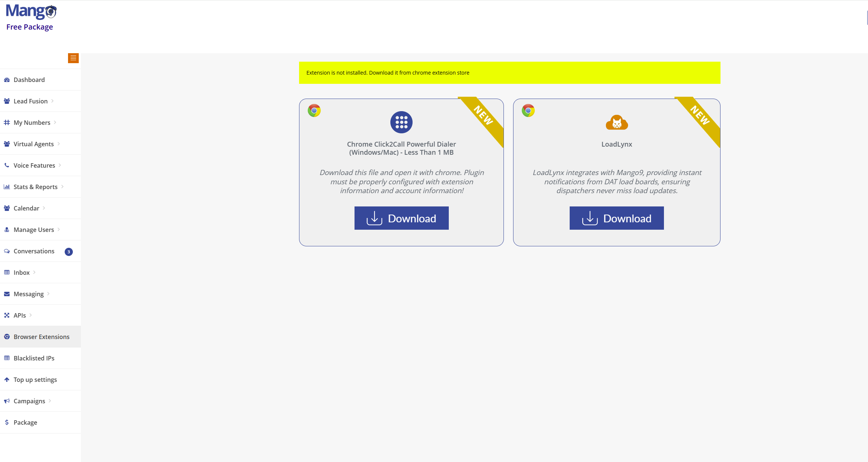Open Campaigns megaphone icon
Image resolution: width=868 pixels, height=462 pixels.
pos(7,401)
